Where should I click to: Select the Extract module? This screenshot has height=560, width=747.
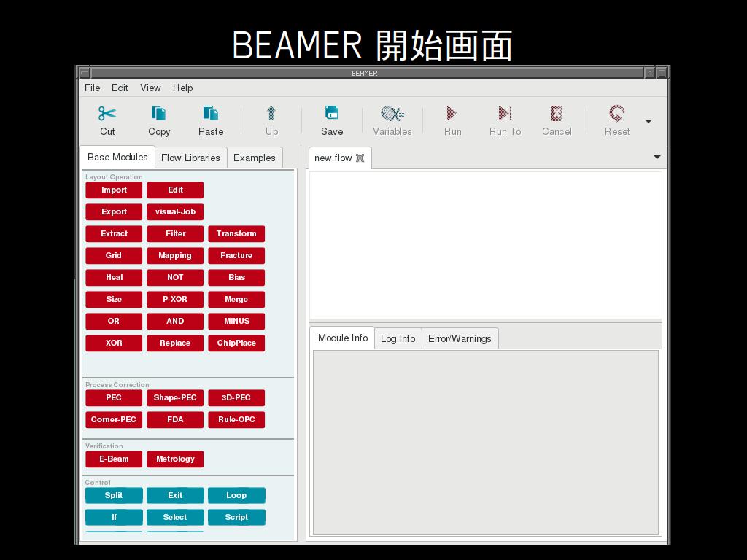click(114, 234)
